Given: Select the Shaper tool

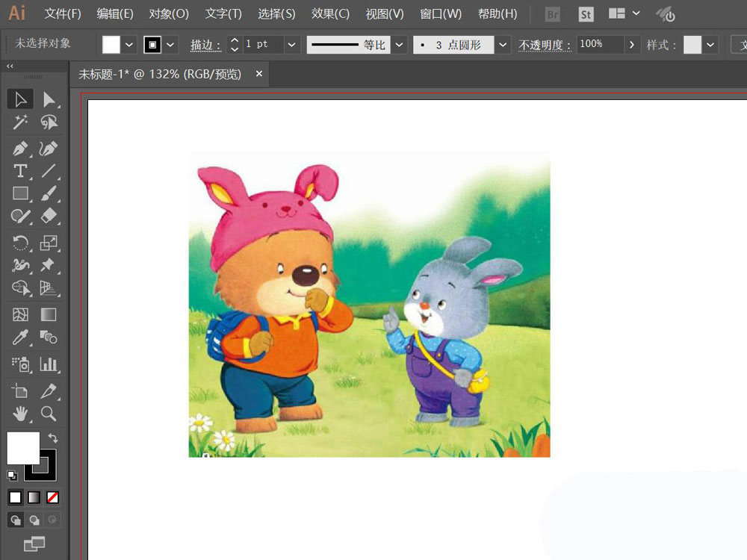Looking at the screenshot, I should click(20, 217).
